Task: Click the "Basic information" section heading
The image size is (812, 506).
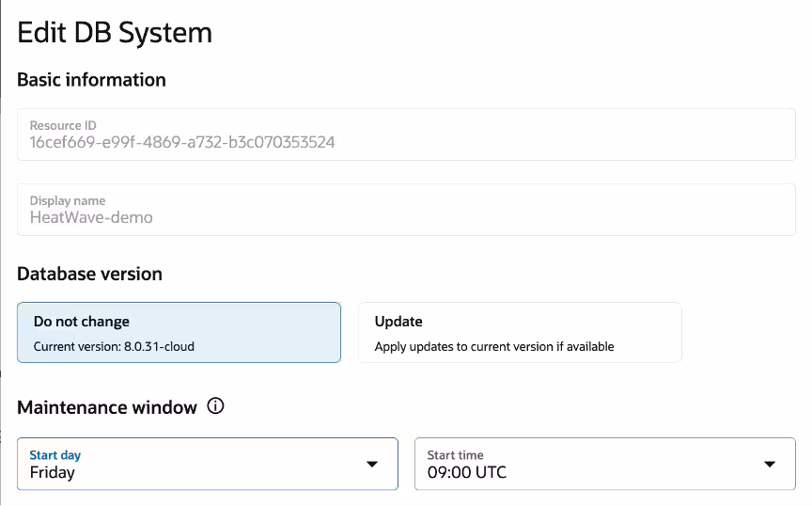Action: pyautogui.click(x=91, y=80)
